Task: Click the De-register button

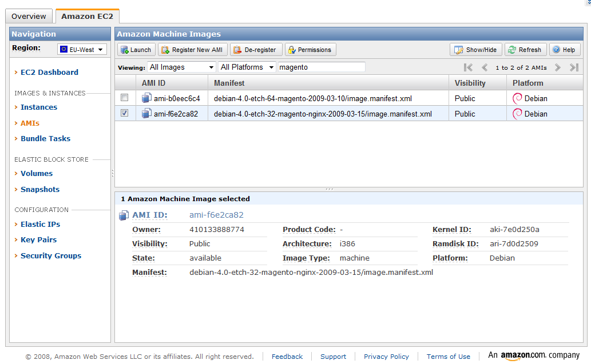Action: 256,50
